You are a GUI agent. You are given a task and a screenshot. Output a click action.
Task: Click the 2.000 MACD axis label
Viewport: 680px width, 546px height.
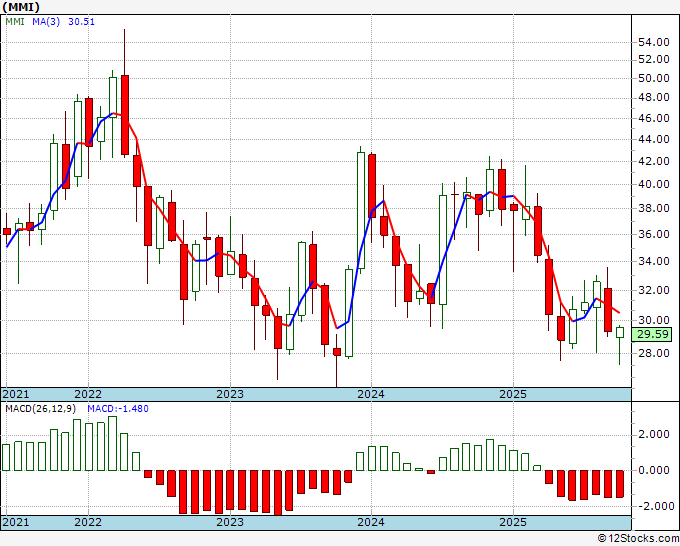point(654,435)
